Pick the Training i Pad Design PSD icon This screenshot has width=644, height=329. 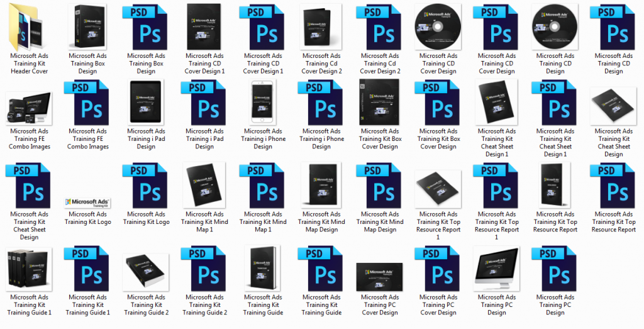pos(203,103)
